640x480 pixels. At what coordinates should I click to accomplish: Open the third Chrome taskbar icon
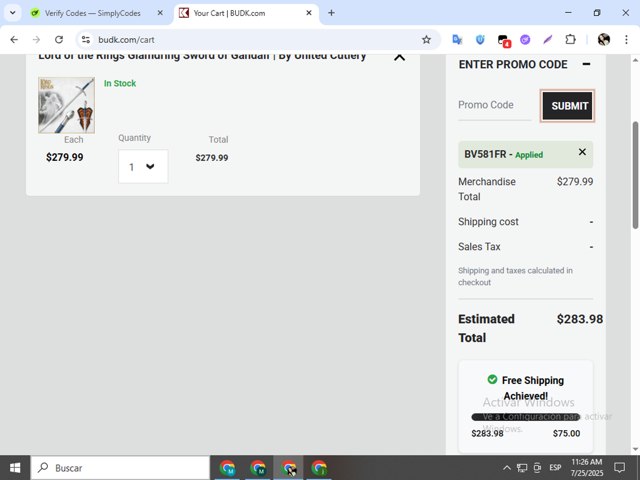point(289,468)
